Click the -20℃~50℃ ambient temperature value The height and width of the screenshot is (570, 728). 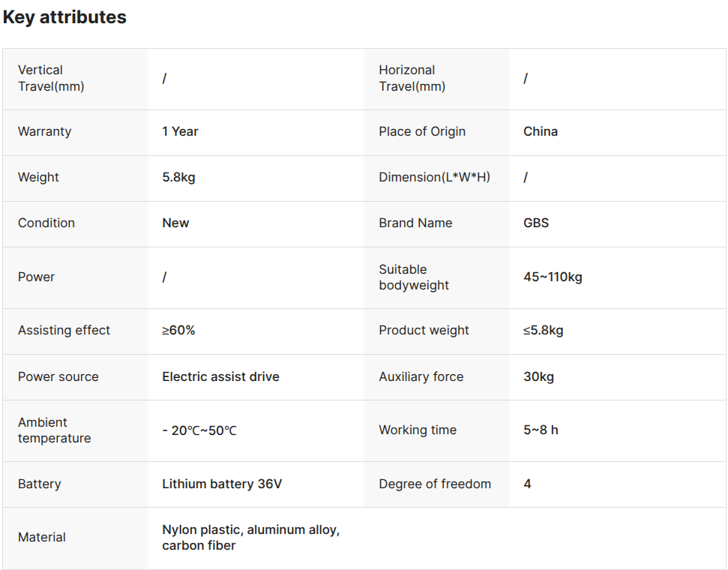pyautogui.click(x=199, y=430)
